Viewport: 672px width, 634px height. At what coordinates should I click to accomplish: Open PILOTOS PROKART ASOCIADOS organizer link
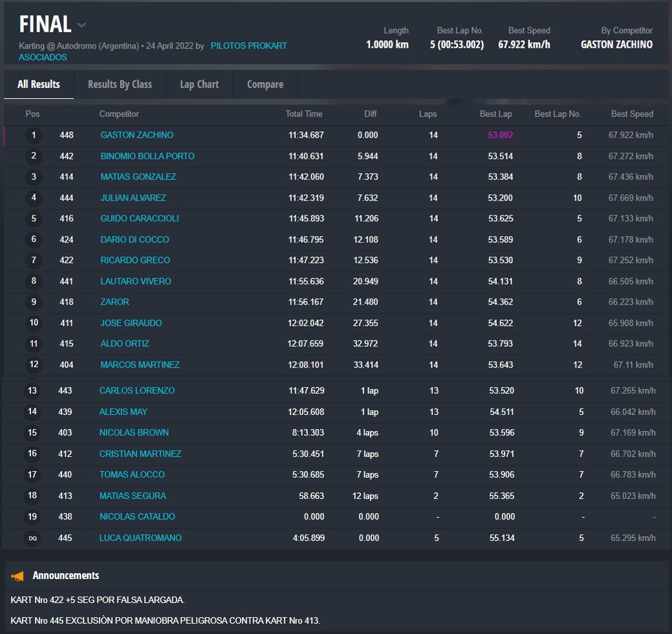point(248,46)
